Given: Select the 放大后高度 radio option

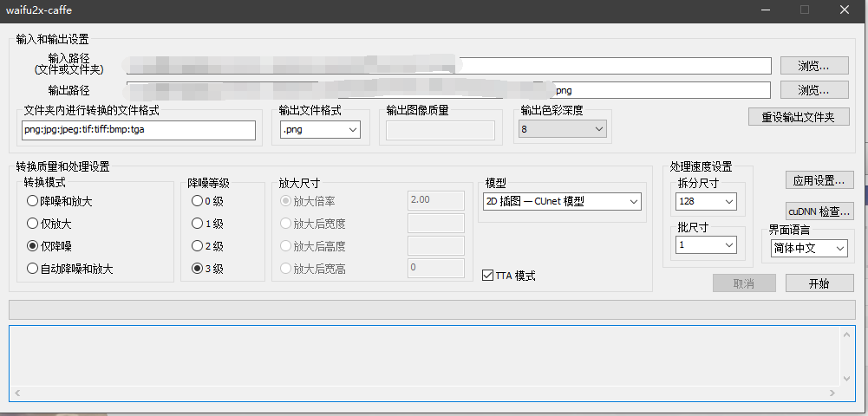Looking at the screenshot, I should pyautogui.click(x=313, y=246).
